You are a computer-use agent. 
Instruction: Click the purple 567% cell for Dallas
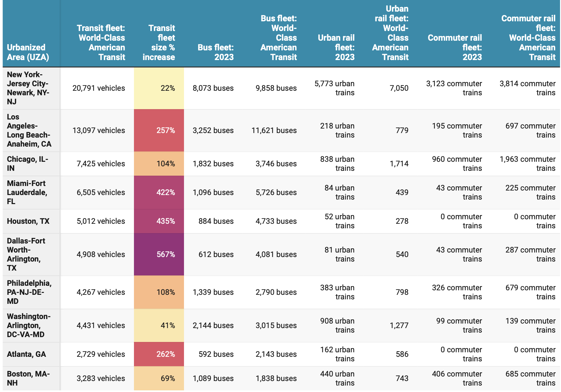[x=159, y=254]
